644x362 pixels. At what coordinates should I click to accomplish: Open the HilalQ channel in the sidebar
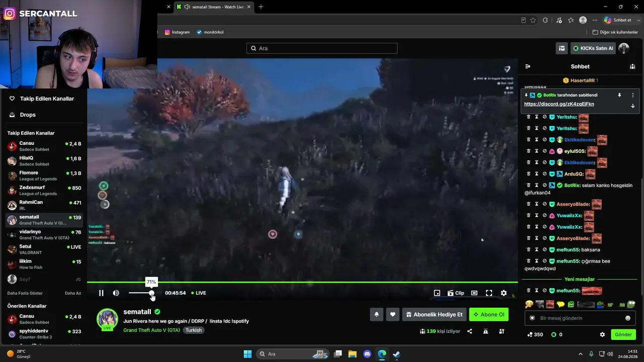[x=44, y=161]
